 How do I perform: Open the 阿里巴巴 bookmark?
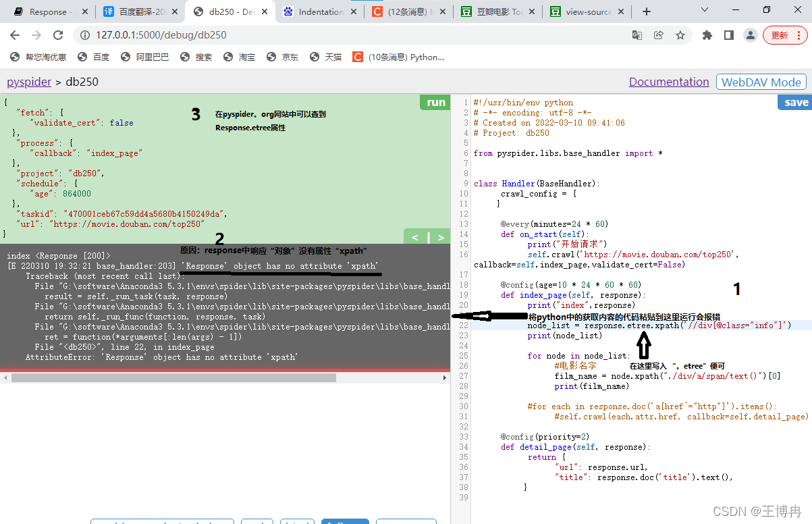pyautogui.click(x=144, y=57)
